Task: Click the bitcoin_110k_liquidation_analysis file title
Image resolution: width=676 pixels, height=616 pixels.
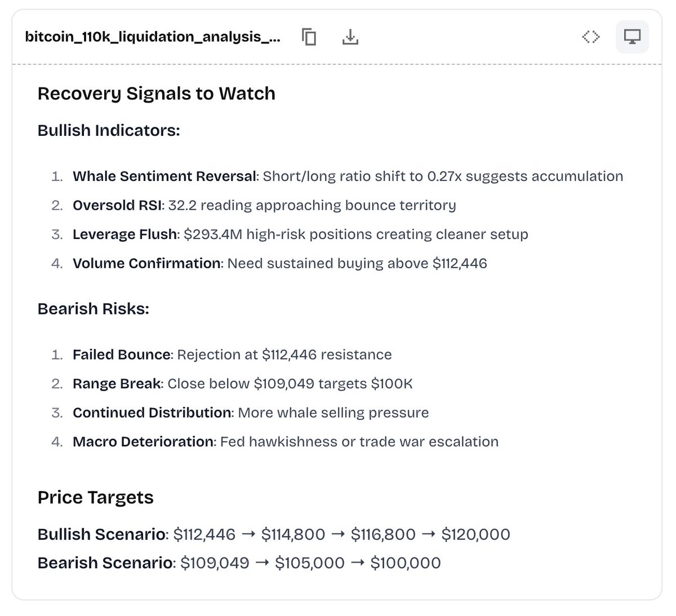Action: tap(153, 37)
